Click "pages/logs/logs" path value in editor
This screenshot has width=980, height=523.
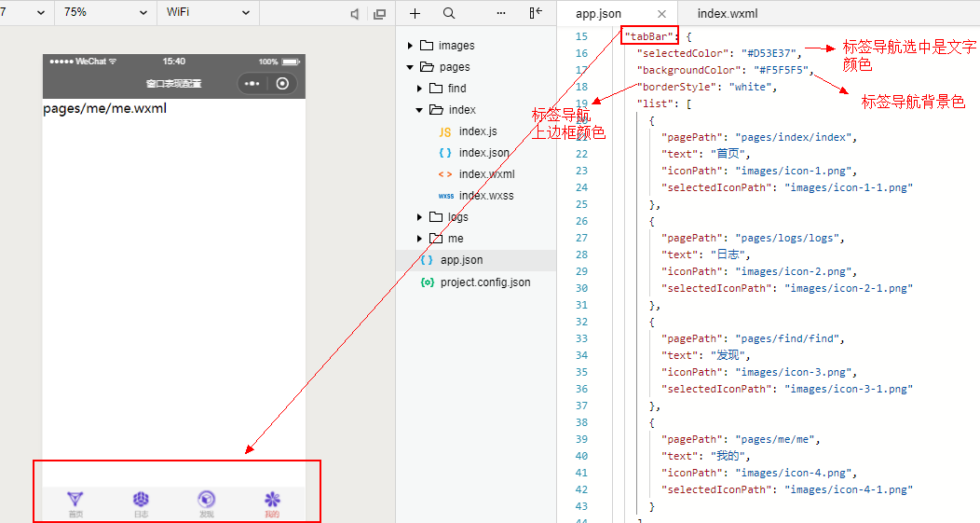pos(787,238)
